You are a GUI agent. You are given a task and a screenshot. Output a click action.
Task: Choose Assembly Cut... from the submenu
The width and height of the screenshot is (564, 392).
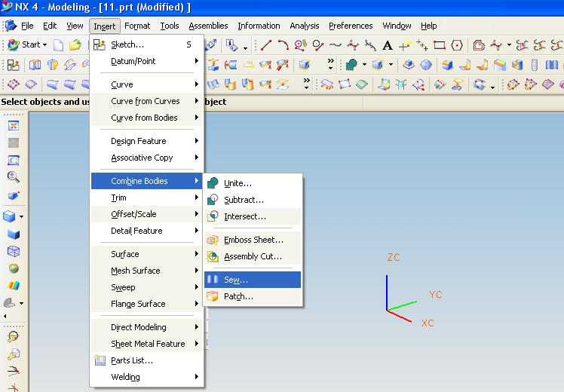point(253,256)
